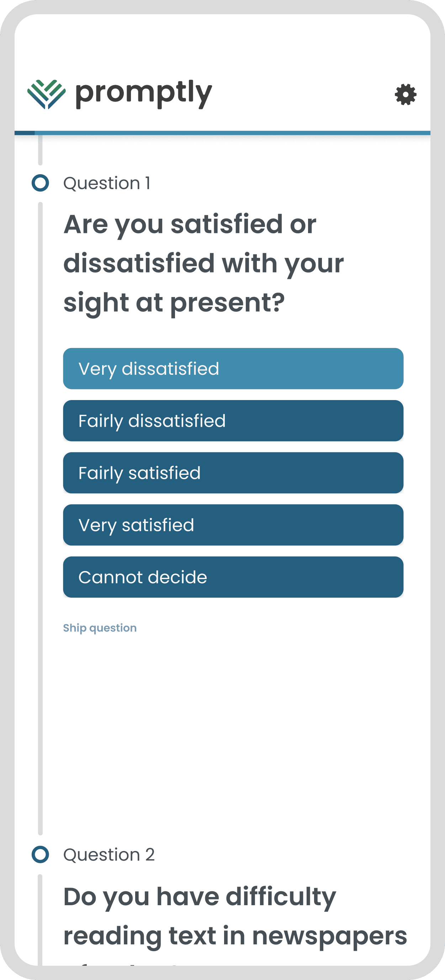This screenshot has width=445, height=980.
Task: Open settings with the gear icon
Action: (x=406, y=94)
